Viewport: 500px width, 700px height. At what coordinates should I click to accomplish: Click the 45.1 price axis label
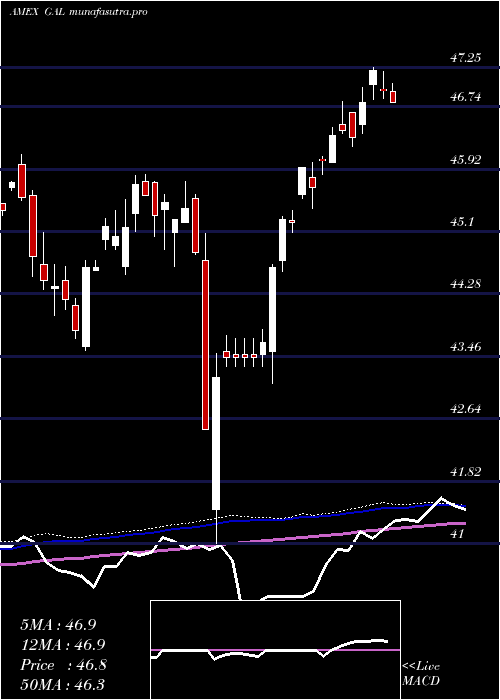pos(462,221)
